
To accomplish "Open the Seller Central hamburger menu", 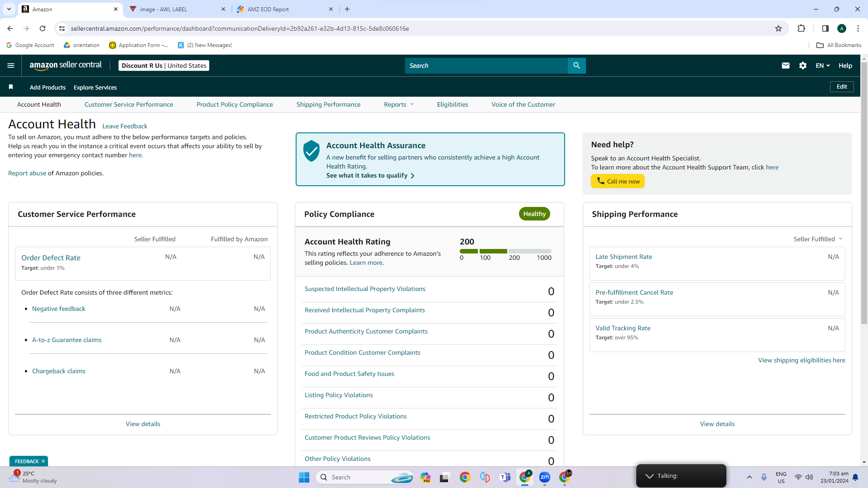I will pos(11,66).
